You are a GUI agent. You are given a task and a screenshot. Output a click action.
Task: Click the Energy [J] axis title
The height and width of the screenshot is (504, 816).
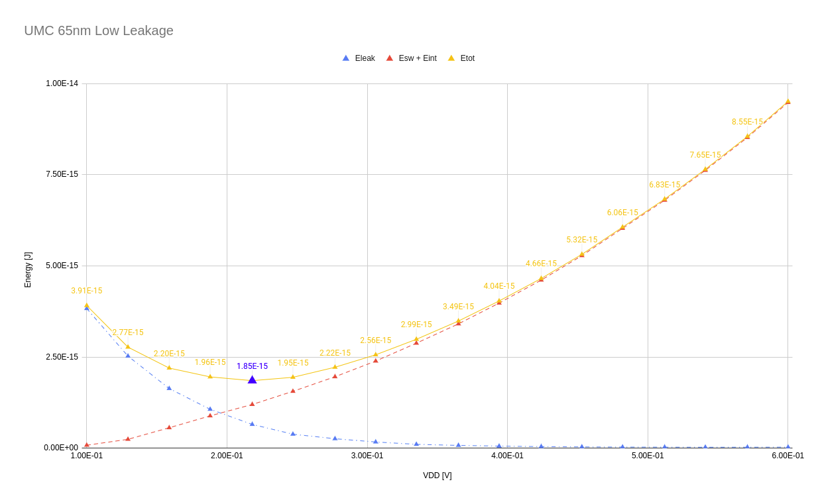(28, 270)
